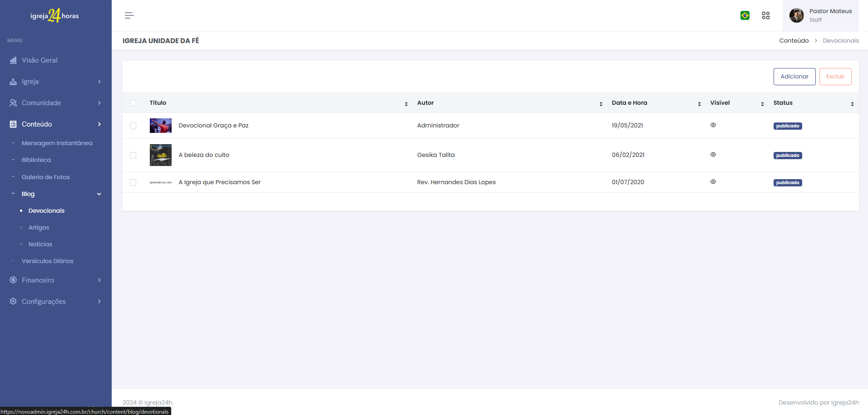Click the Comunidade people icon

[x=13, y=103]
